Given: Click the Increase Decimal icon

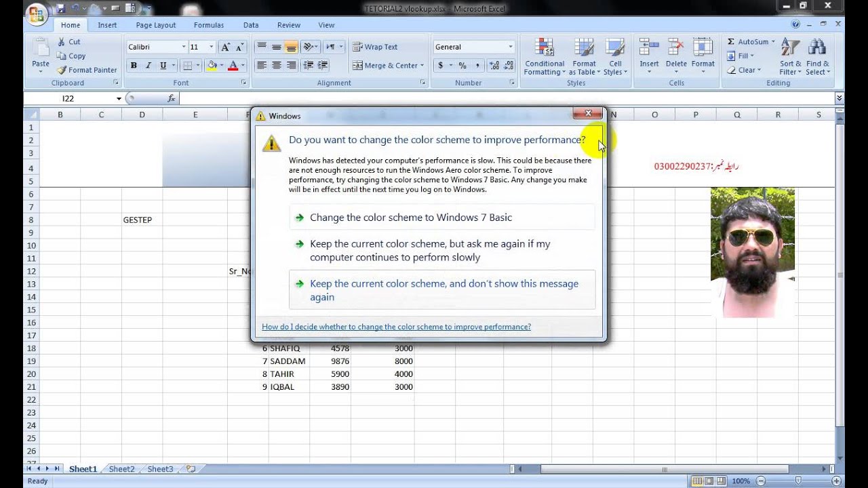Looking at the screenshot, I should tap(494, 66).
